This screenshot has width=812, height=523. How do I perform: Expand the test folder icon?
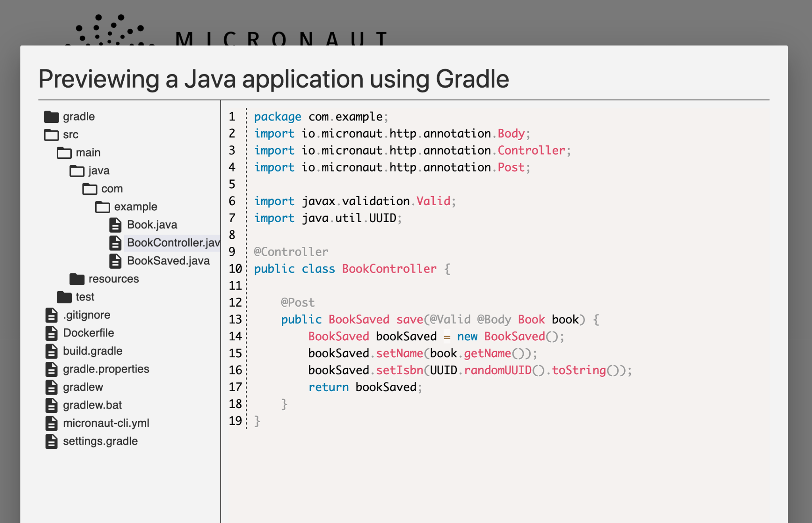(64, 297)
